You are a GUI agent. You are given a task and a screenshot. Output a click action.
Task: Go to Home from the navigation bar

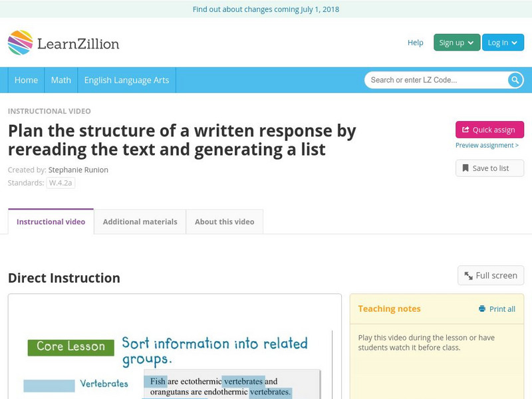27,80
